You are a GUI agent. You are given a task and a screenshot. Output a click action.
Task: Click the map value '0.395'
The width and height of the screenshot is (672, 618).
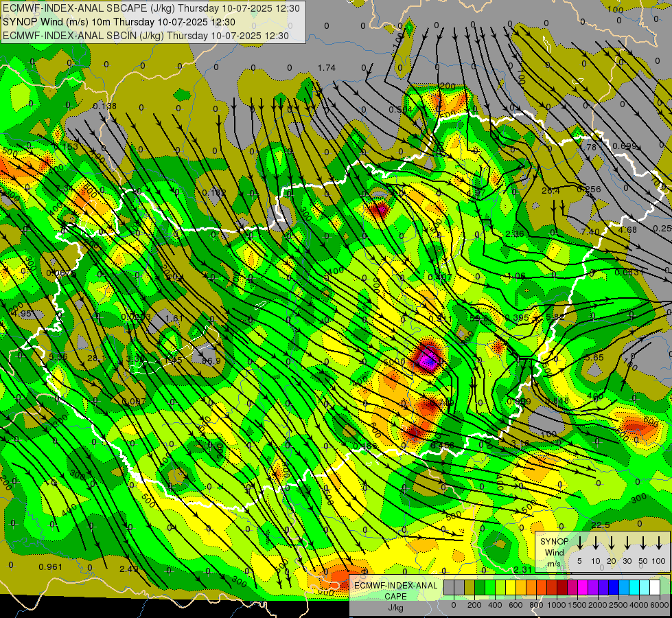[x=517, y=317]
